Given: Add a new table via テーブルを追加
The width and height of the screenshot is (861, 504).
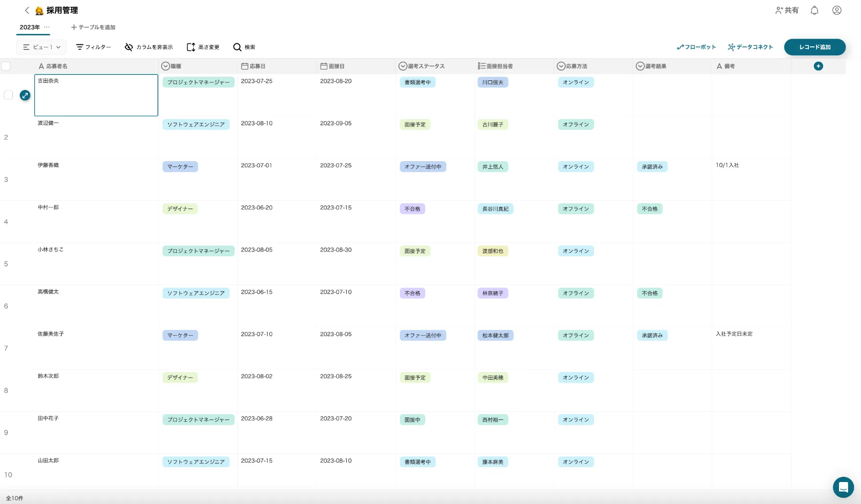Looking at the screenshot, I should point(93,27).
